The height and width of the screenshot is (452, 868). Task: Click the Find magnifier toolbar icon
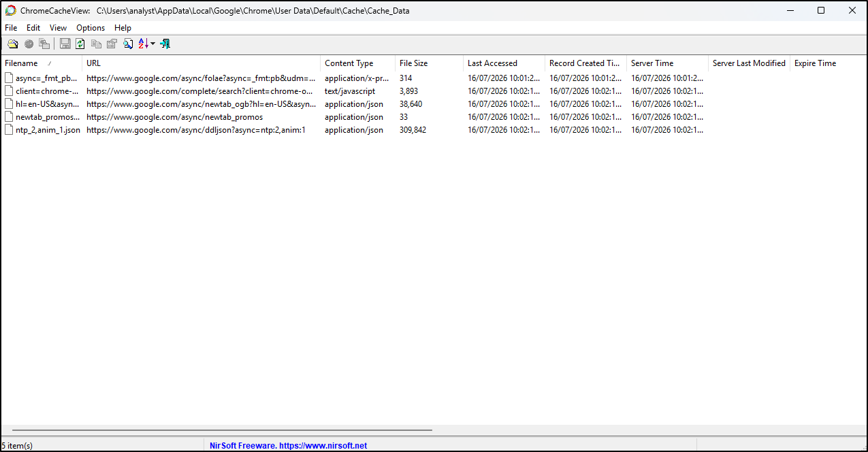127,44
